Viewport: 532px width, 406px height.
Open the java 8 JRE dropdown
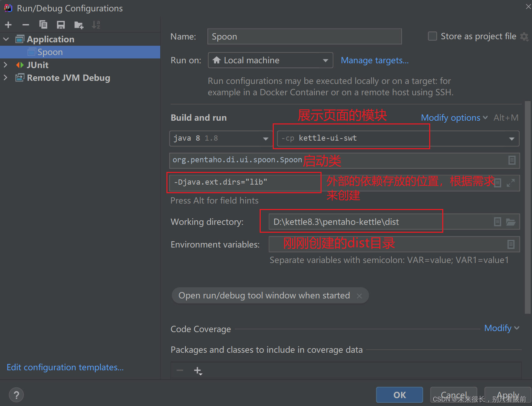[x=265, y=138]
